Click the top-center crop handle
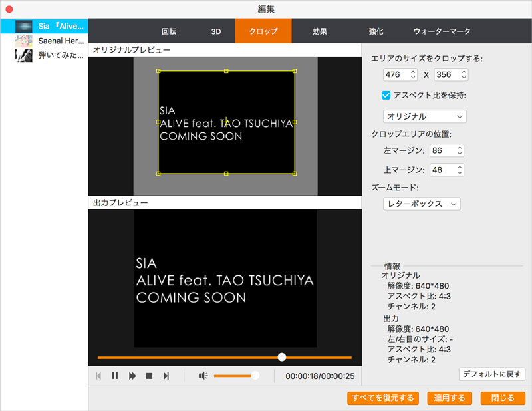The width and height of the screenshot is (532, 411). pos(226,71)
